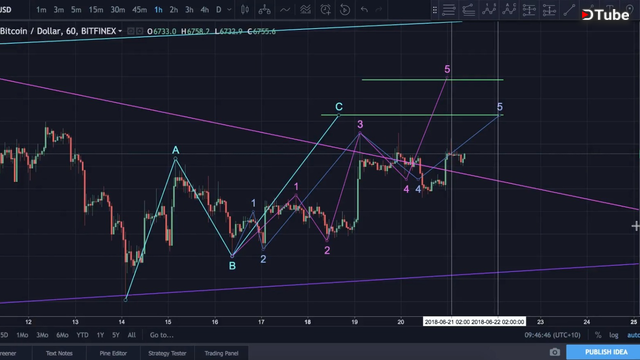Click the Go to... date button

[x=162, y=335]
